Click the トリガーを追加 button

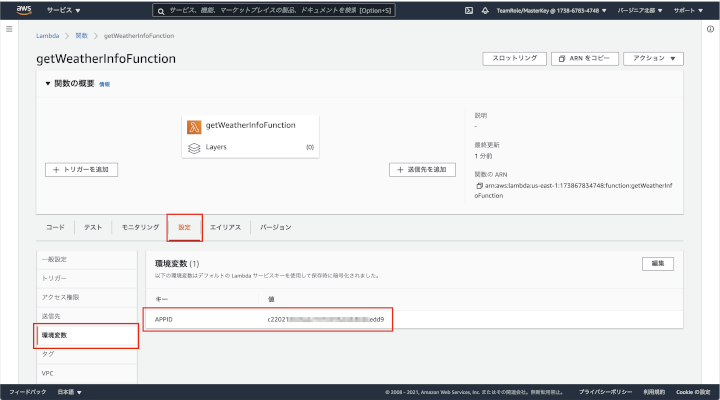coord(81,169)
